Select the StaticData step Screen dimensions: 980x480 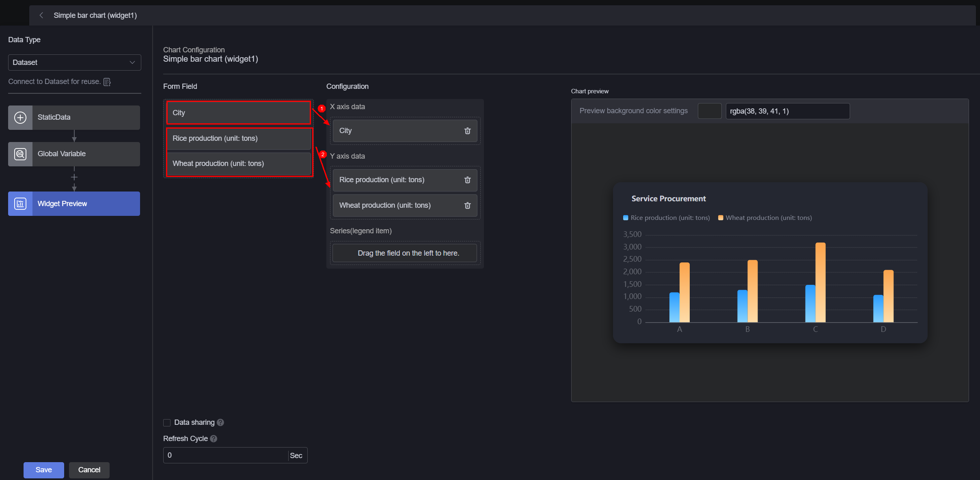coord(74,118)
